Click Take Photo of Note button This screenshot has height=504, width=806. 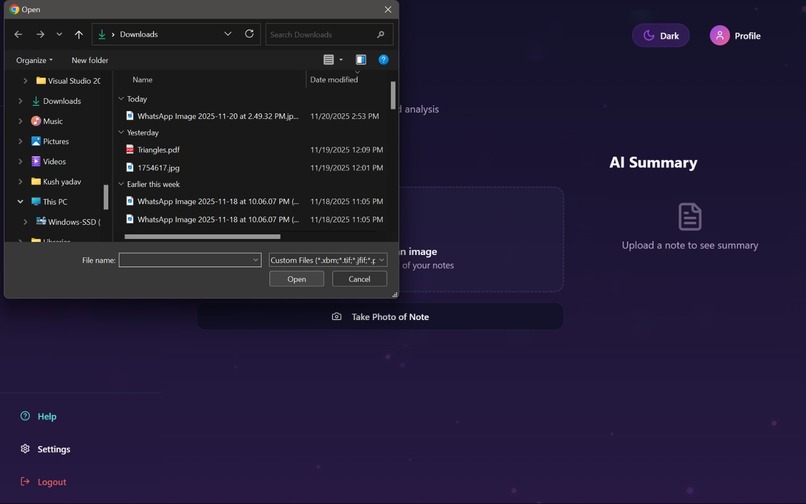click(380, 317)
